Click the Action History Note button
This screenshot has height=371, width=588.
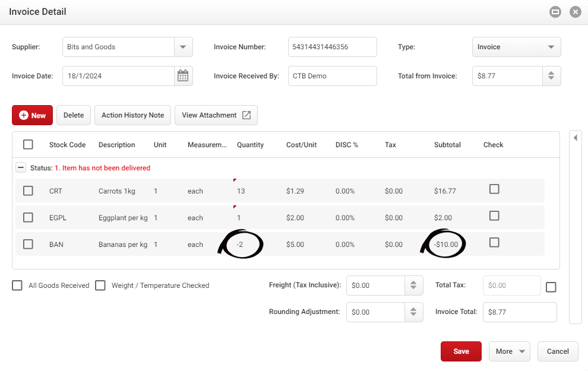point(132,115)
